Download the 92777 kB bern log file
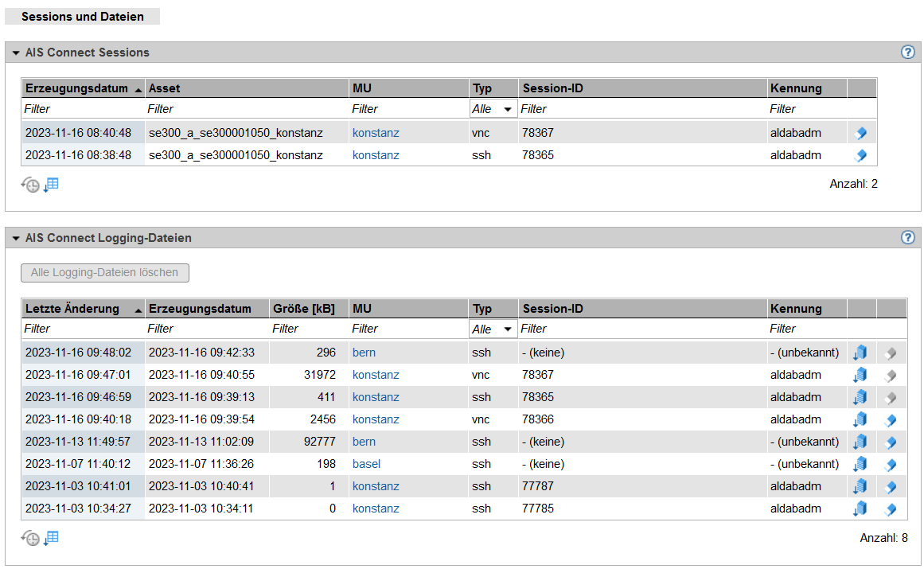The image size is (924, 569). point(860,442)
